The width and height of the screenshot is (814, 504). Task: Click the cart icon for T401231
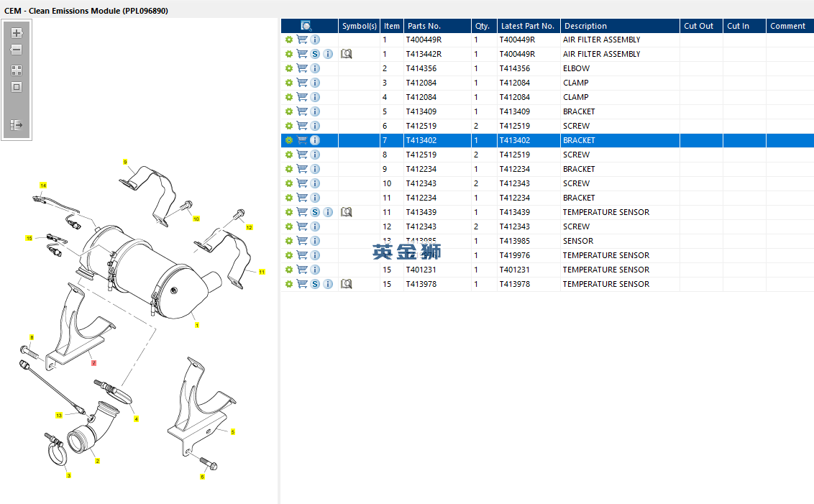tap(301, 270)
